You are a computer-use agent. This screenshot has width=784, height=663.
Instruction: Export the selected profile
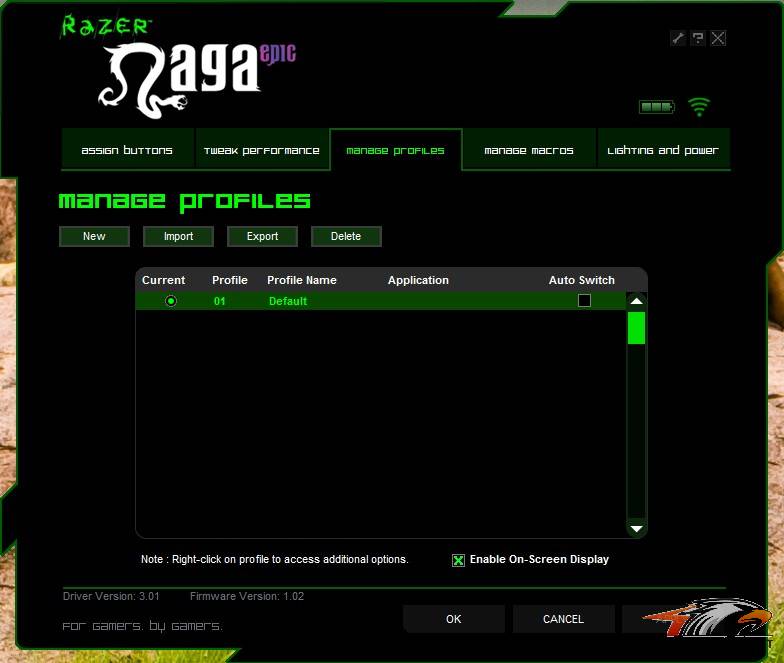coord(262,236)
